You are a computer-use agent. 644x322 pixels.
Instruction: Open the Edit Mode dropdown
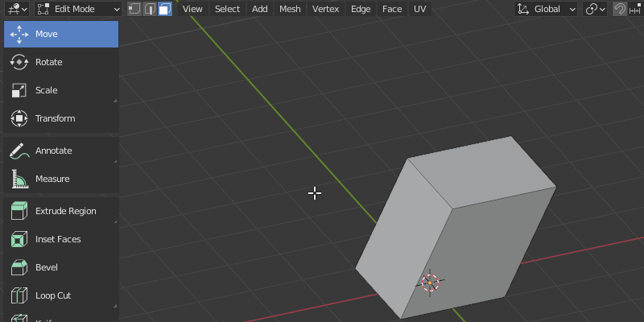78,9
